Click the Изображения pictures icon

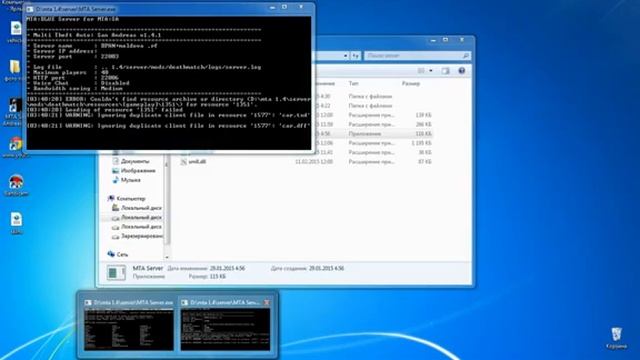click(x=116, y=171)
